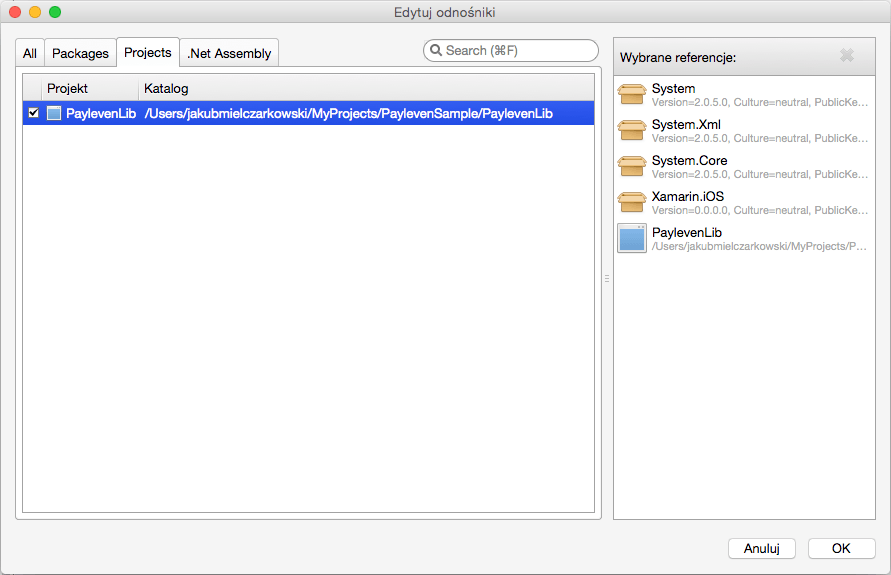This screenshot has width=891, height=575.
Task: Click the Version=0.0.0.0 detail under Xamarin.iOS
Action: (x=760, y=210)
